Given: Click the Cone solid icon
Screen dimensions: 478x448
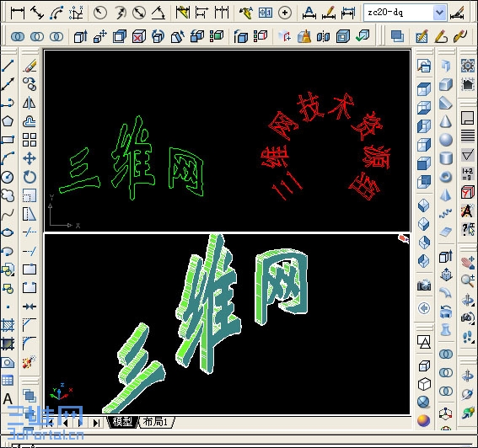Looking at the screenshot, I should pyautogui.click(x=446, y=121).
